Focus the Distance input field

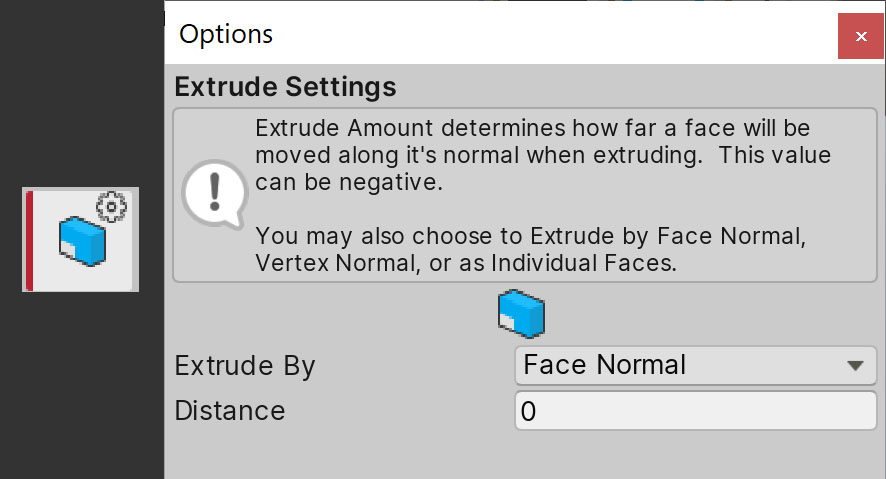(695, 411)
